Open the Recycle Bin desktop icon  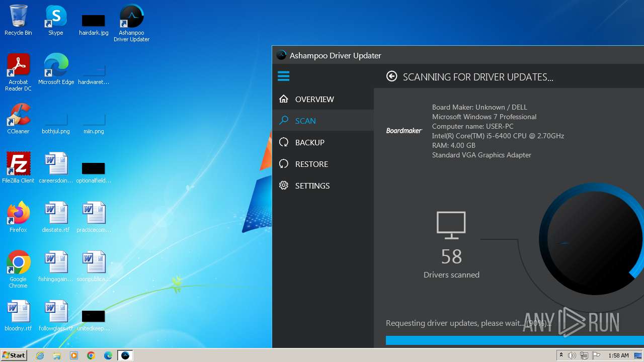coord(18,21)
